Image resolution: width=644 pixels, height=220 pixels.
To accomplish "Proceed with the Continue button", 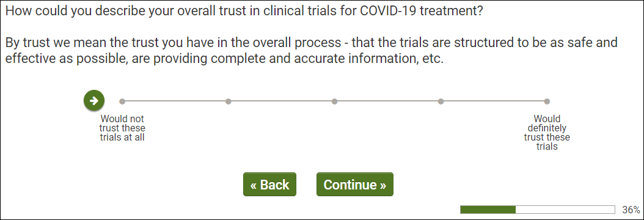I will click(x=355, y=185).
